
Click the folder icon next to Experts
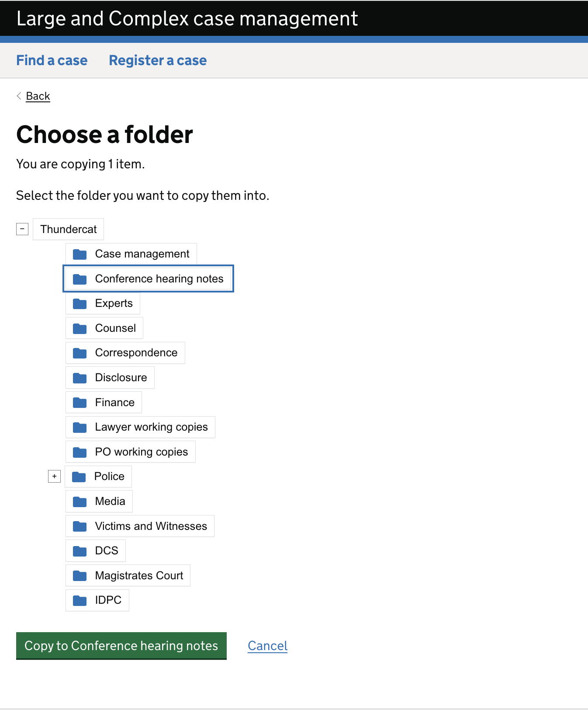(x=80, y=303)
